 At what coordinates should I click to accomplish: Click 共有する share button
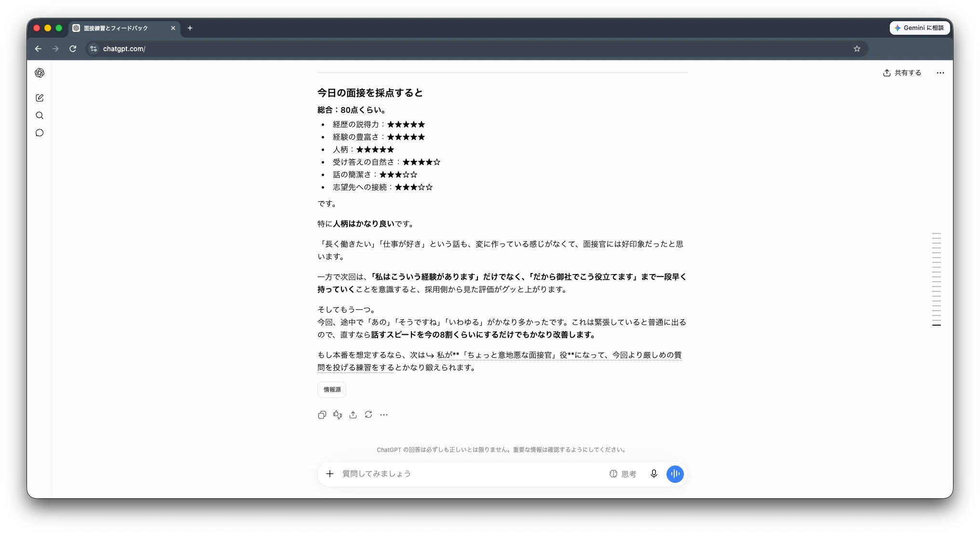coord(902,73)
